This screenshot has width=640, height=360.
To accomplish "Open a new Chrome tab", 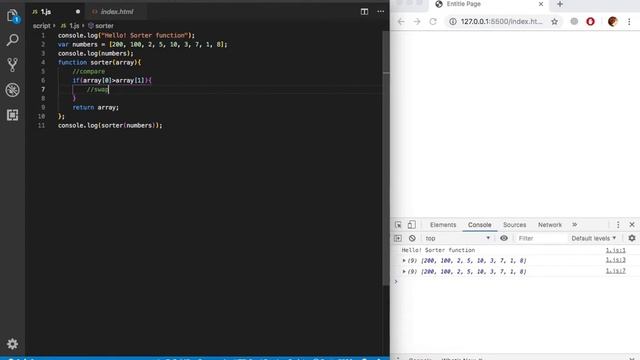I will pyautogui.click(x=560, y=4).
